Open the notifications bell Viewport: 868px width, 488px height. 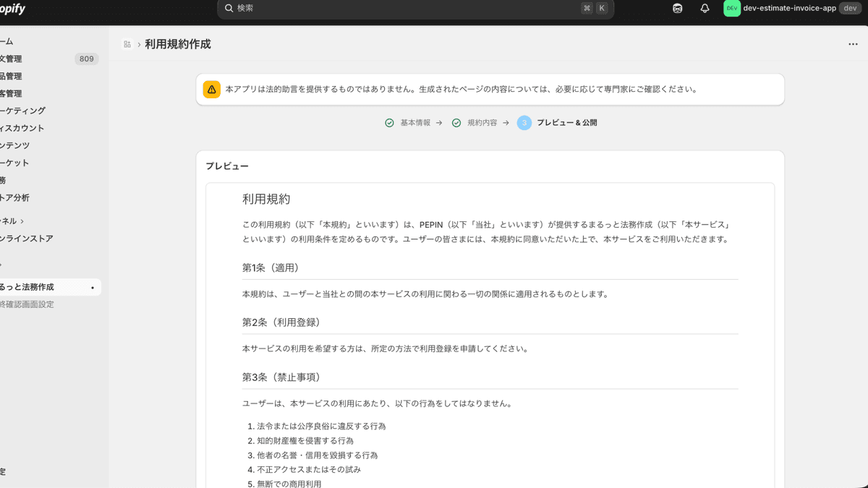tap(705, 8)
